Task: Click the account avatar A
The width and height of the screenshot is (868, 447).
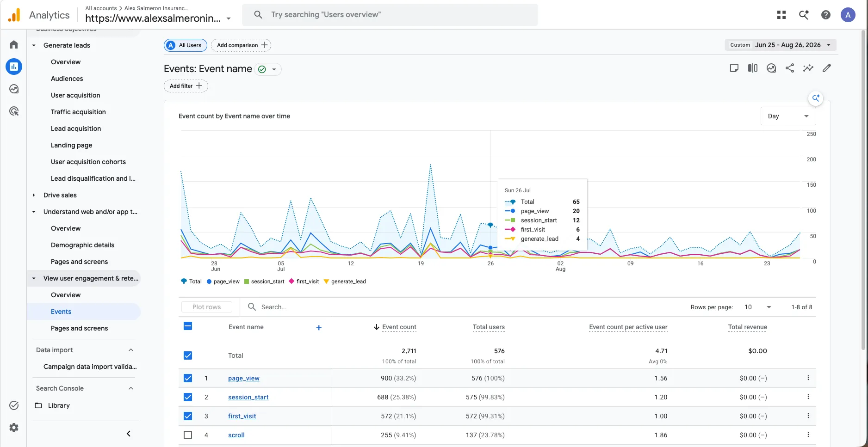Action: tap(848, 15)
